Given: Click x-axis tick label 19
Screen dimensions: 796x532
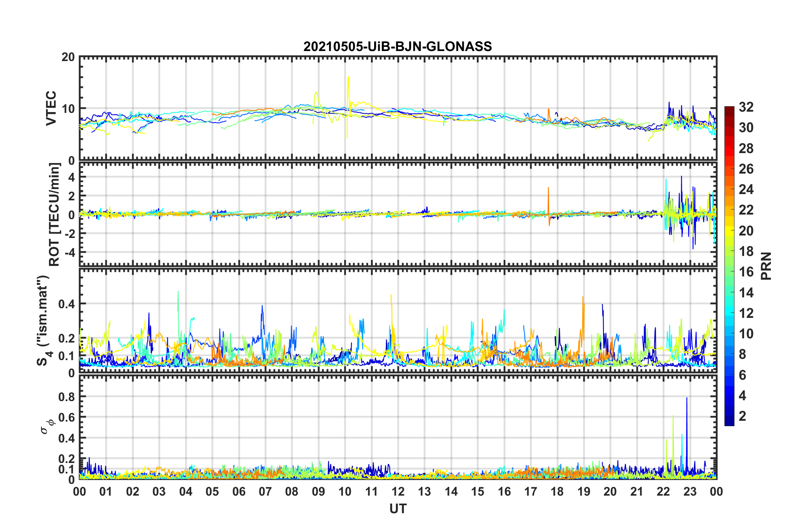Looking at the screenshot, I should pos(584,491).
